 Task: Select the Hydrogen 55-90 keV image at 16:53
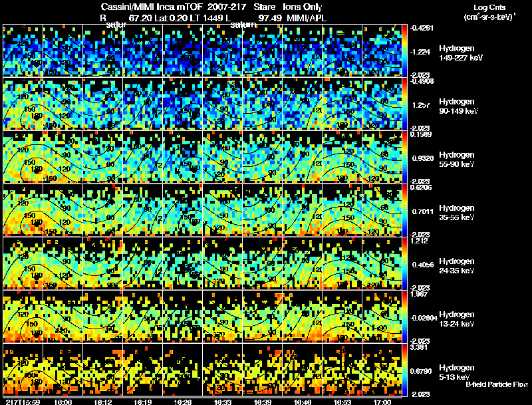[342, 157]
